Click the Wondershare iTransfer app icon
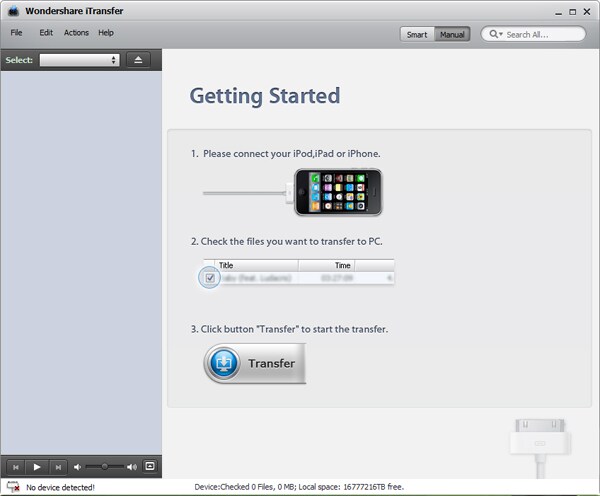600x496 pixels. click(x=13, y=11)
